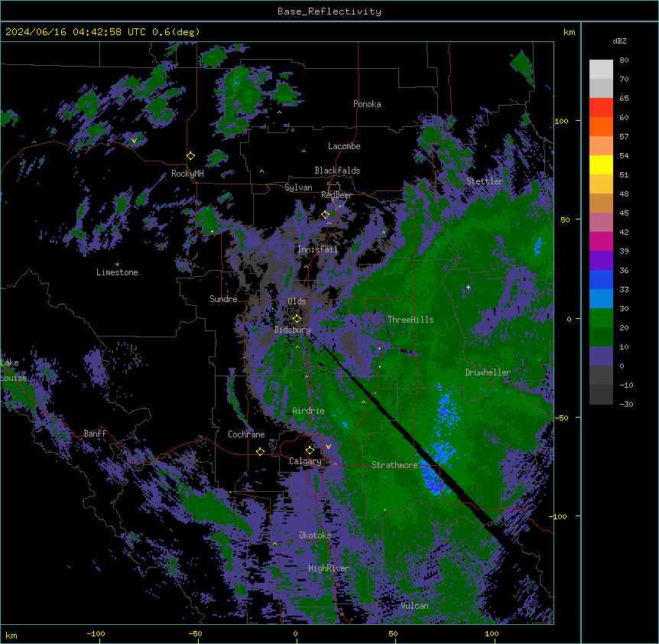Pick the violet 36–39 dBZ legend swatch

click(601, 261)
